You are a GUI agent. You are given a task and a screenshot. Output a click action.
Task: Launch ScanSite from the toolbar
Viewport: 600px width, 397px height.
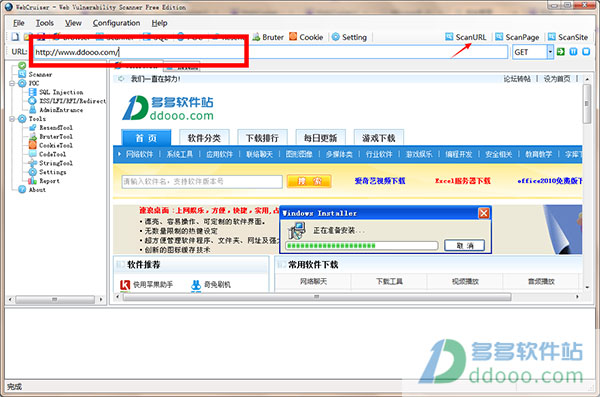(x=568, y=37)
